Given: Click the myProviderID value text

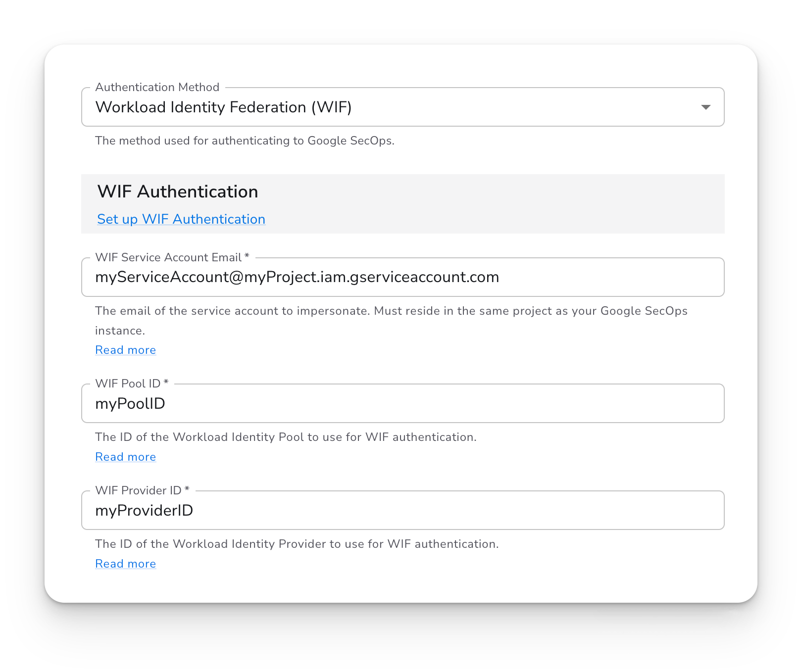Looking at the screenshot, I should pos(144,511).
